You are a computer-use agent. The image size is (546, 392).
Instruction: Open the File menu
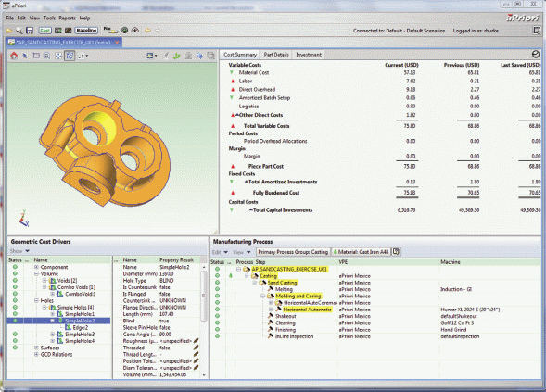tap(10, 18)
